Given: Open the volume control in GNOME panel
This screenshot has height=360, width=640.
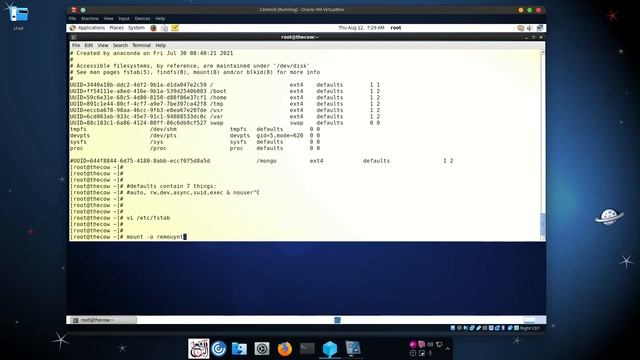Looking at the screenshot, I should (x=530, y=28).
